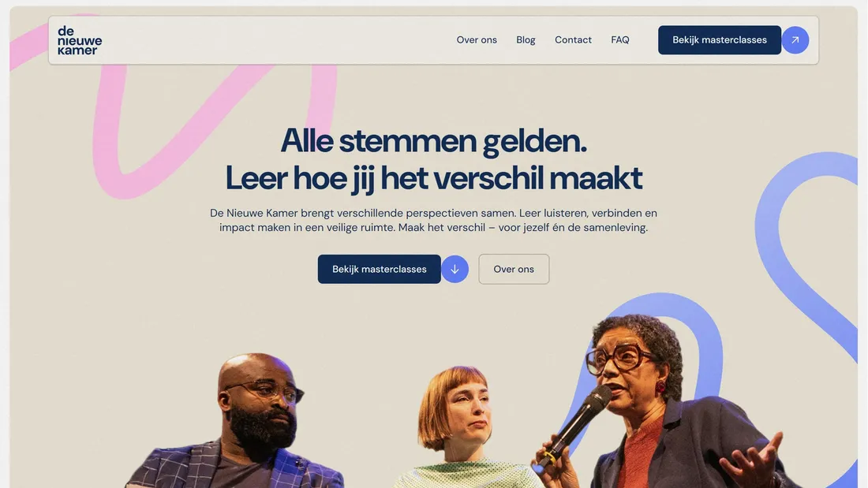Screen dimensions: 868x488
Task: Click the de nieuwe kamer logo
Action: (80, 40)
